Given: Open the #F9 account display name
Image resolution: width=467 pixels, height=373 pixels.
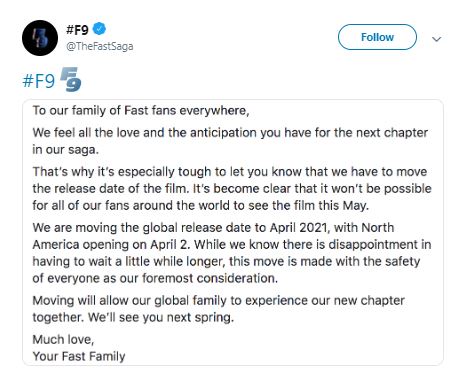Looking at the screenshot, I should [x=77, y=30].
